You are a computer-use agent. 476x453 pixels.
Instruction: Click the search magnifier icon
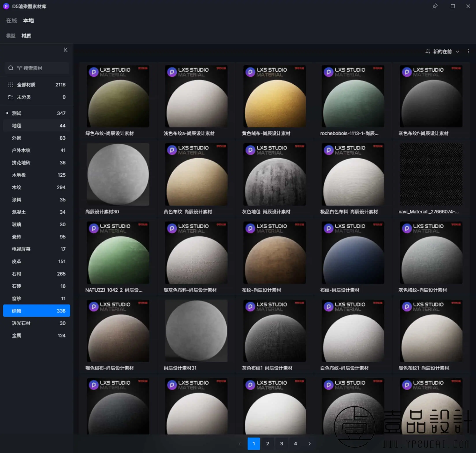11,68
